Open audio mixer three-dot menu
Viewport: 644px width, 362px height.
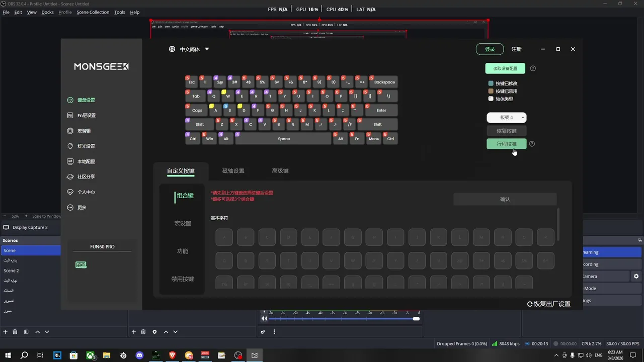(274, 332)
